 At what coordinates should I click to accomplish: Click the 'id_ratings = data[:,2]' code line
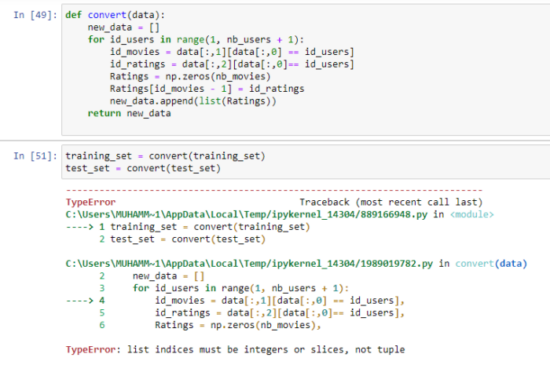click(x=232, y=64)
